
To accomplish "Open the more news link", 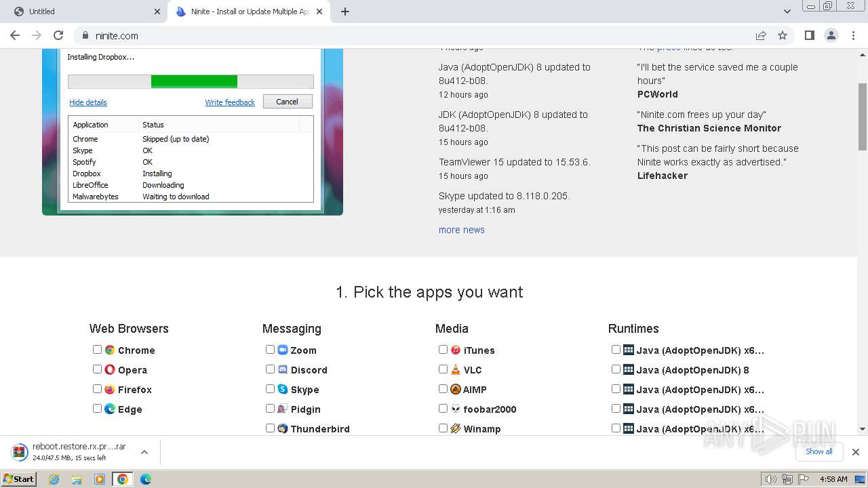I will tap(462, 230).
